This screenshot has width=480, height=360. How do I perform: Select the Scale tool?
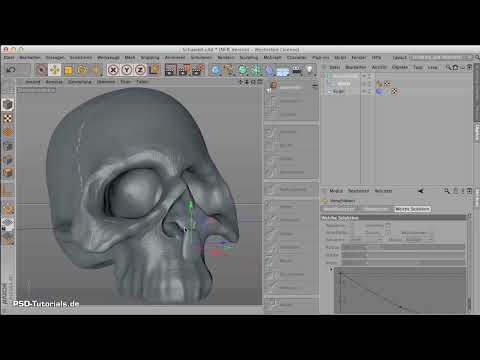(68, 70)
